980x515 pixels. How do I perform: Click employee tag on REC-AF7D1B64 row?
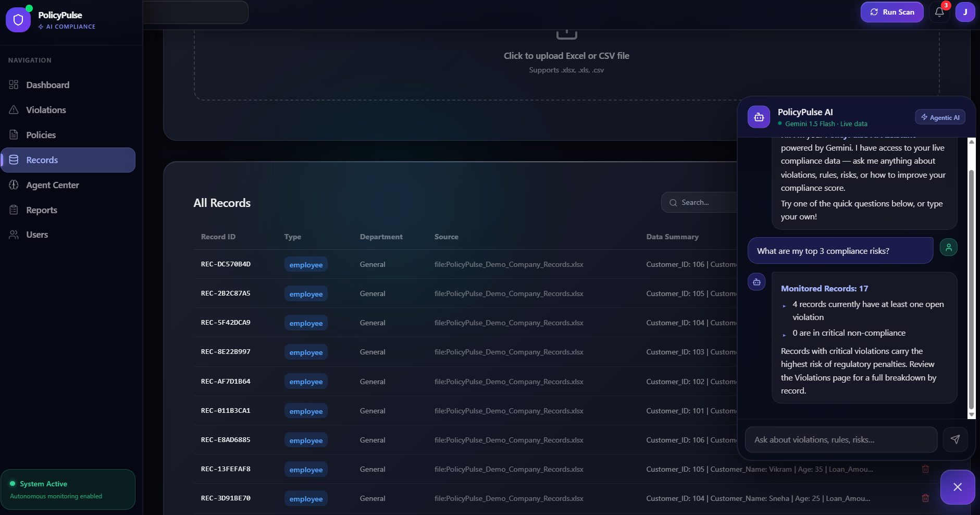306,382
